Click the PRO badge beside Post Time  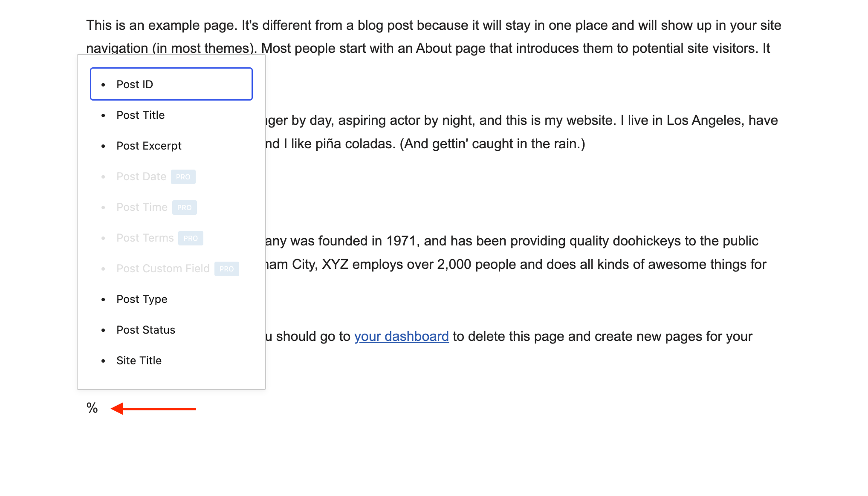[185, 208]
